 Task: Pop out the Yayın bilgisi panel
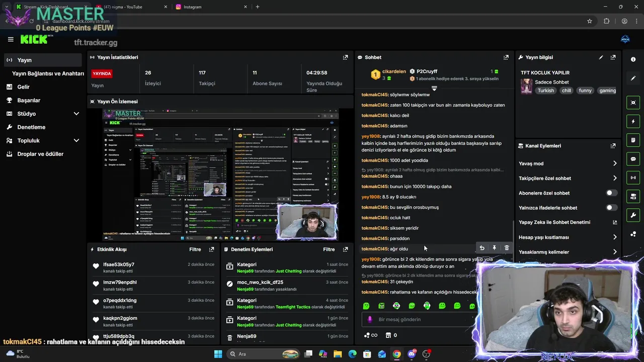coord(613,57)
